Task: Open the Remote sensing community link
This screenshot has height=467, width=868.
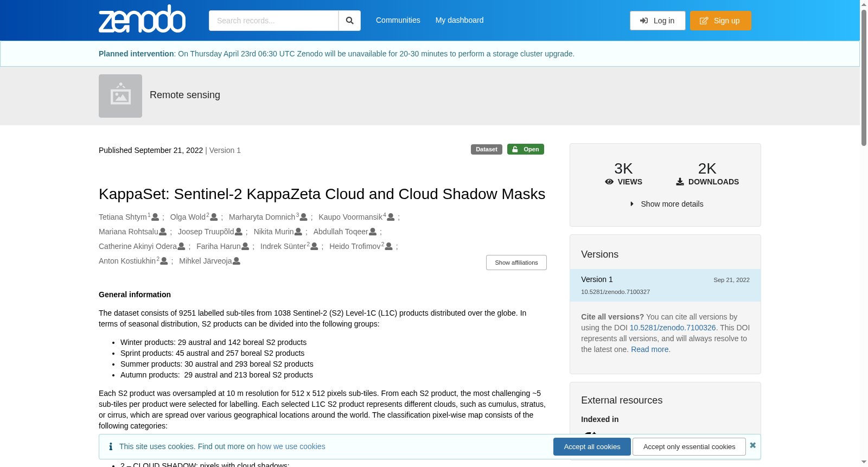Action: click(185, 95)
